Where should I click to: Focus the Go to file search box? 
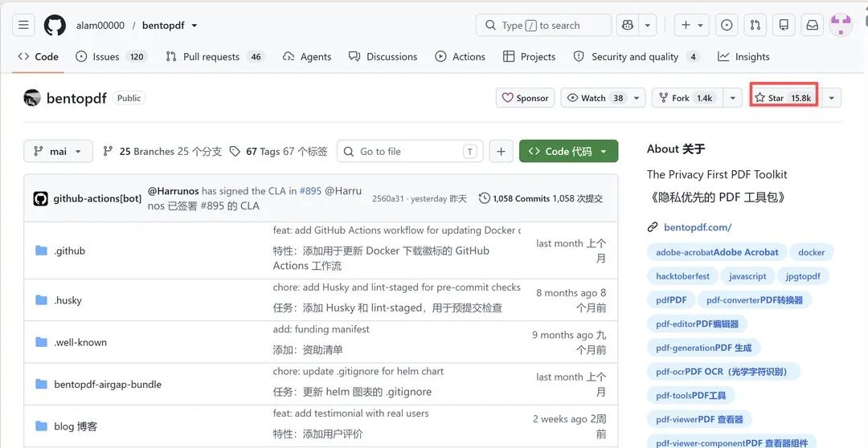click(x=410, y=151)
